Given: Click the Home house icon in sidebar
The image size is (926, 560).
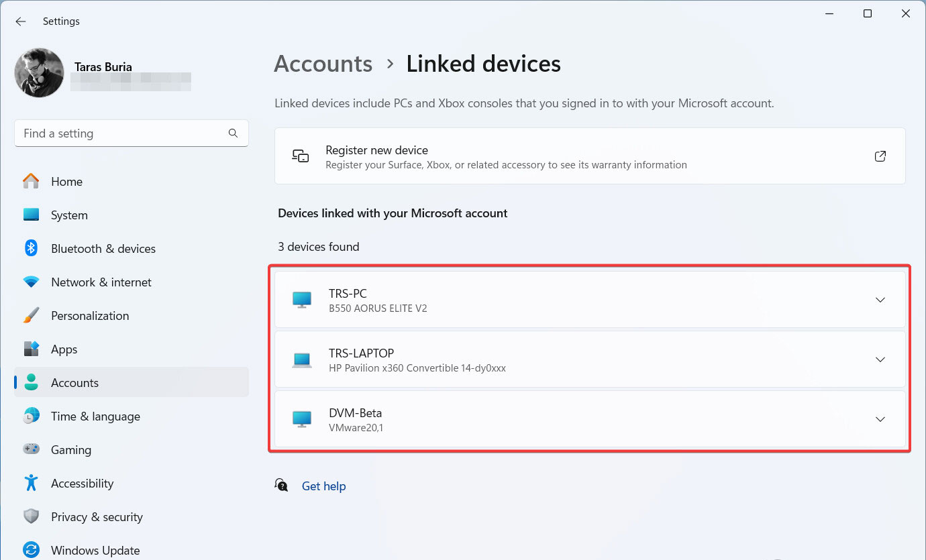Looking at the screenshot, I should [31, 181].
